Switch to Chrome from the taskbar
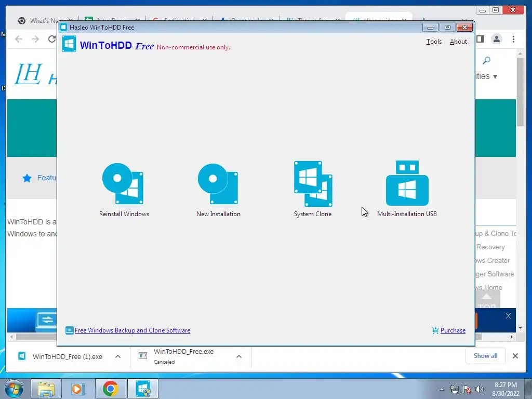This screenshot has width=532, height=399. click(x=110, y=389)
